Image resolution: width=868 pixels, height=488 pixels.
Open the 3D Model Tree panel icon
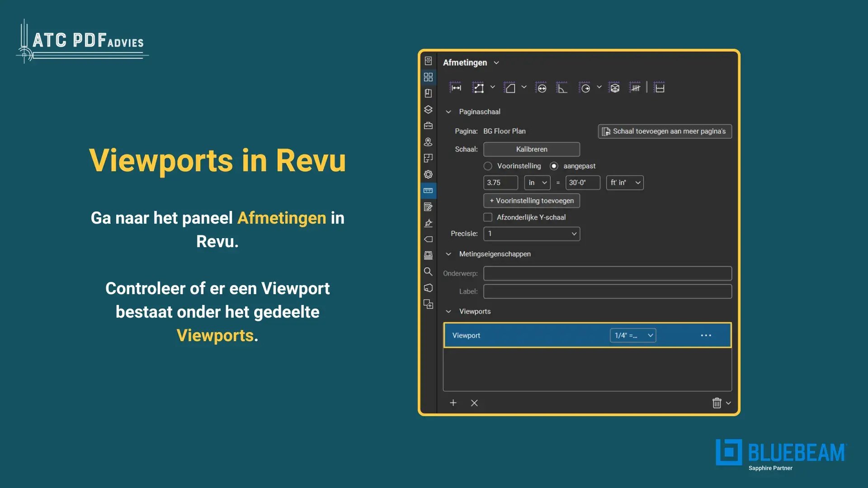click(428, 288)
